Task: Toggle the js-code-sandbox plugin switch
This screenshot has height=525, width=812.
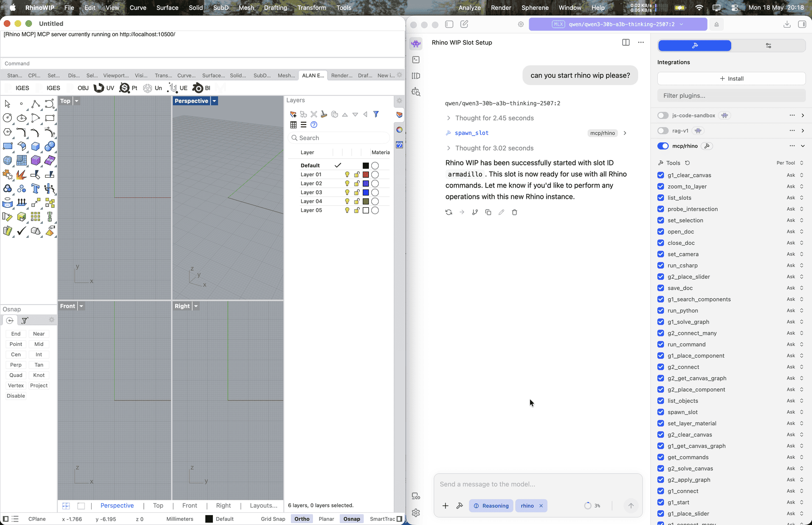Action: click(x=663, y=115)
